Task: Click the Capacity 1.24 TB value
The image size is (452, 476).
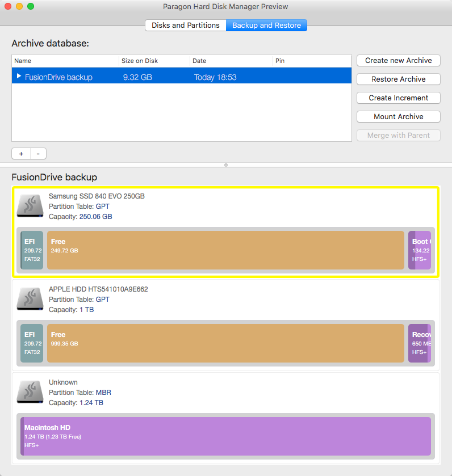Action: (x=91, y=403)
